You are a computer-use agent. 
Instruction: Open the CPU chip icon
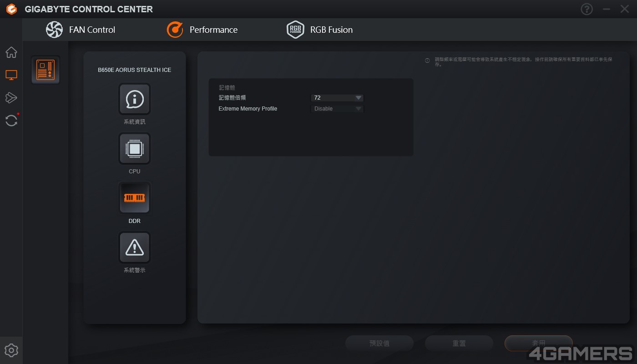click(135, 148)
